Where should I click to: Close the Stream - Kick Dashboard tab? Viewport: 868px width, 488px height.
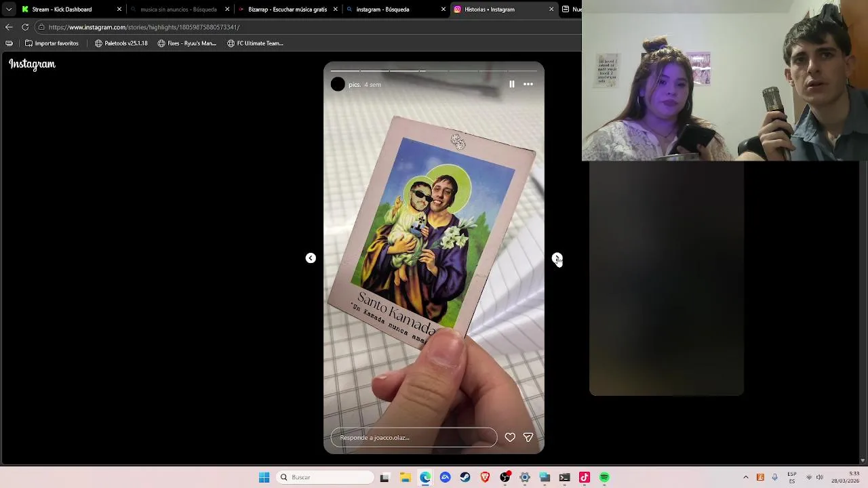tap(119, 9)
